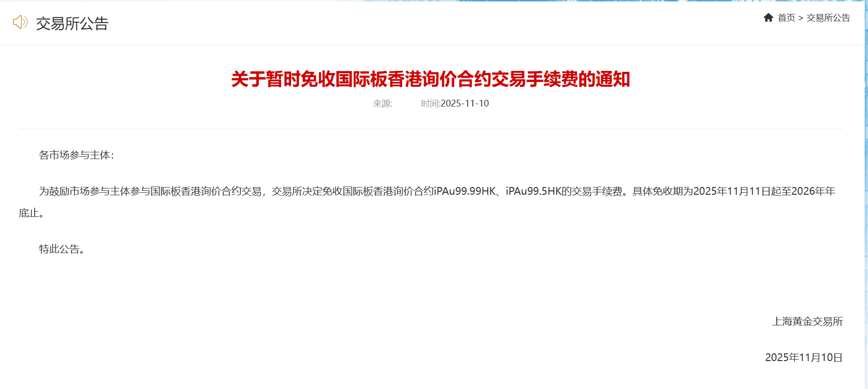Go to 首页 via breadcrumb link

tap(787, 18)
